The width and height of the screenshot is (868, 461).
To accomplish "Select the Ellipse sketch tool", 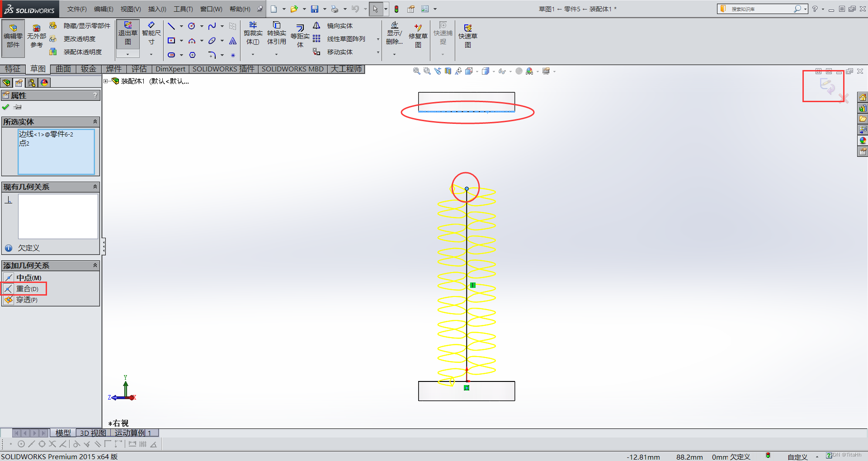I will [212, 41].
